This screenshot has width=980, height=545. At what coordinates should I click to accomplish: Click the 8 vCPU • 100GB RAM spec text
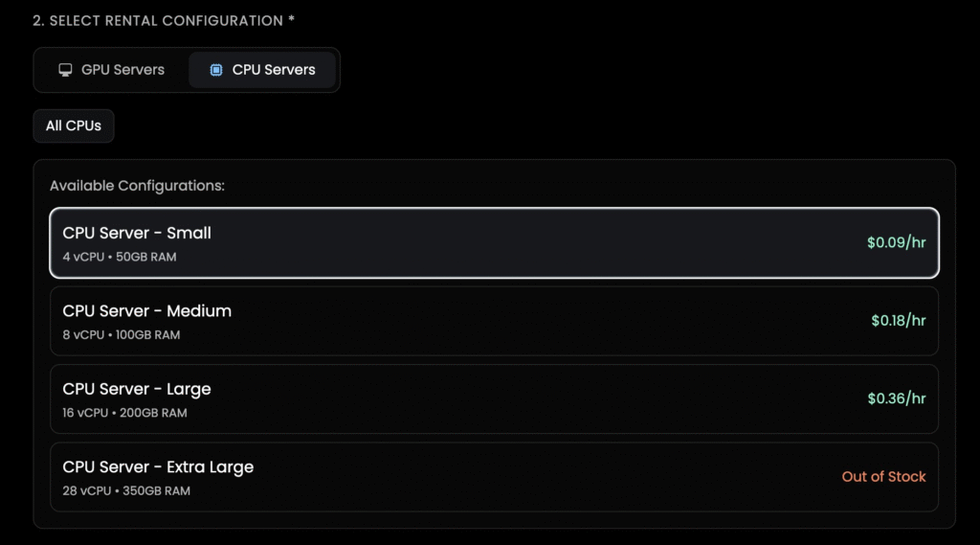point(121,335)
